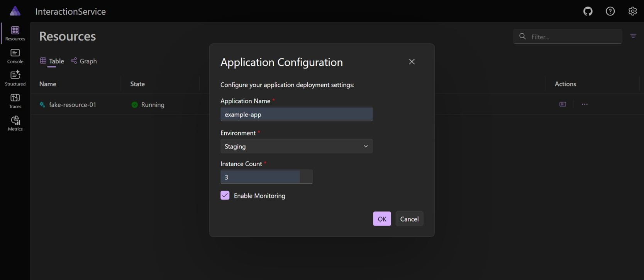Click the Running state text
Viewport: 644px width, 280px height.
tap(153, 105)
